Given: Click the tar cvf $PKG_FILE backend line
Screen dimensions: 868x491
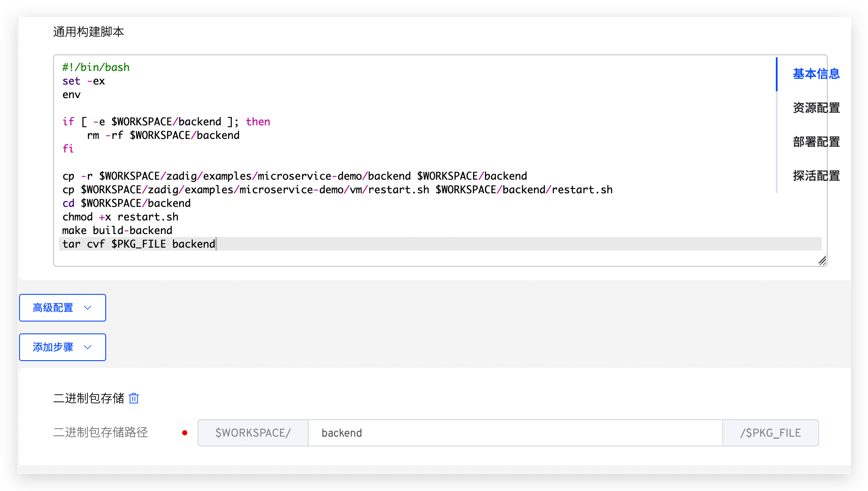Looking at the screenshot, I should coord(138,244).
